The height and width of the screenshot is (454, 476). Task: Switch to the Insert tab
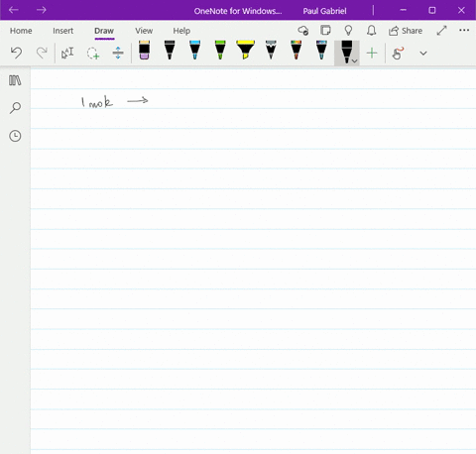click(x=62, y=31)
